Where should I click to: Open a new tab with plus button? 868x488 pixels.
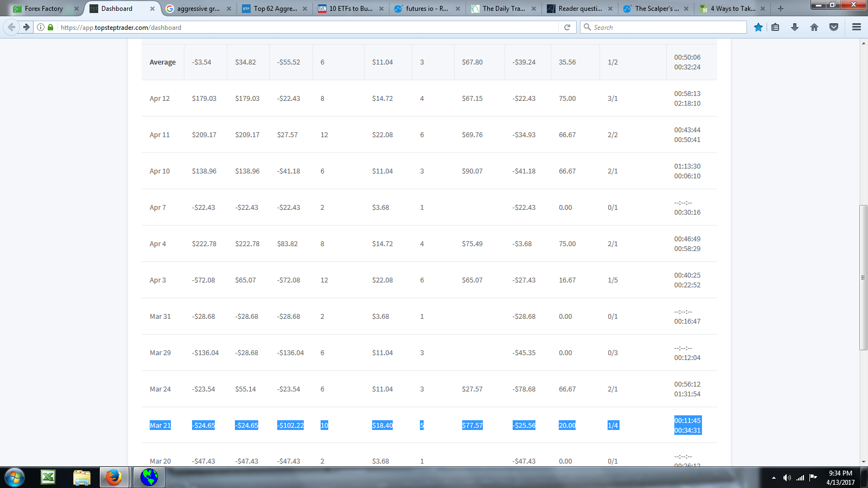[x=781, y=9]
